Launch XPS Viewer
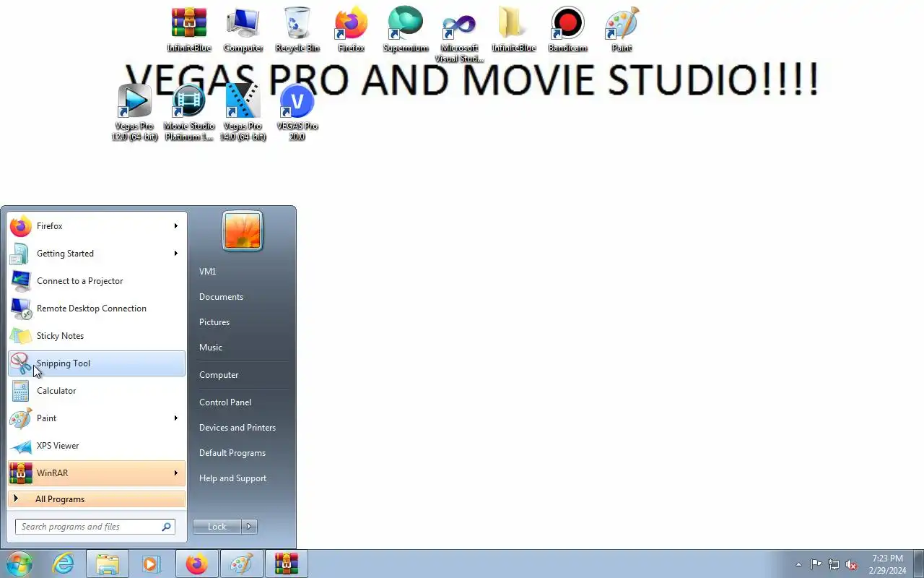The image size is (924, 578). (x=97, y=446)
